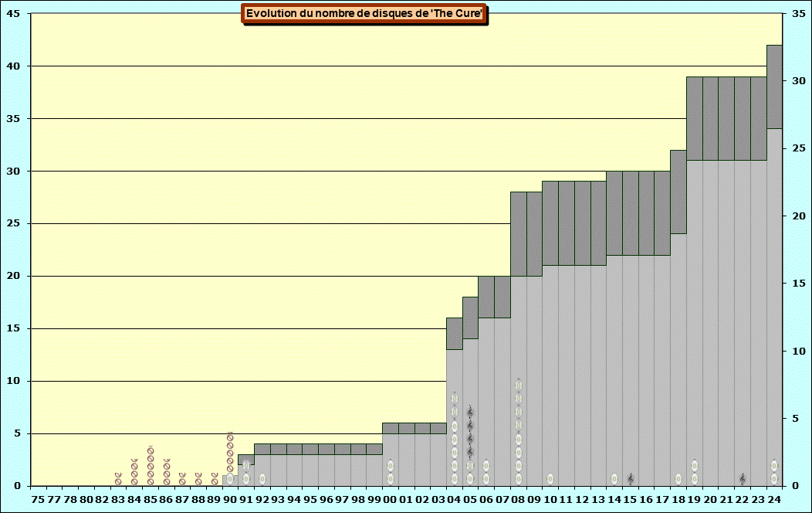The width and height of the screenshot is (812, 513).
Task: Click the vinyl record icon above year 87
Action: pos(182,479)
